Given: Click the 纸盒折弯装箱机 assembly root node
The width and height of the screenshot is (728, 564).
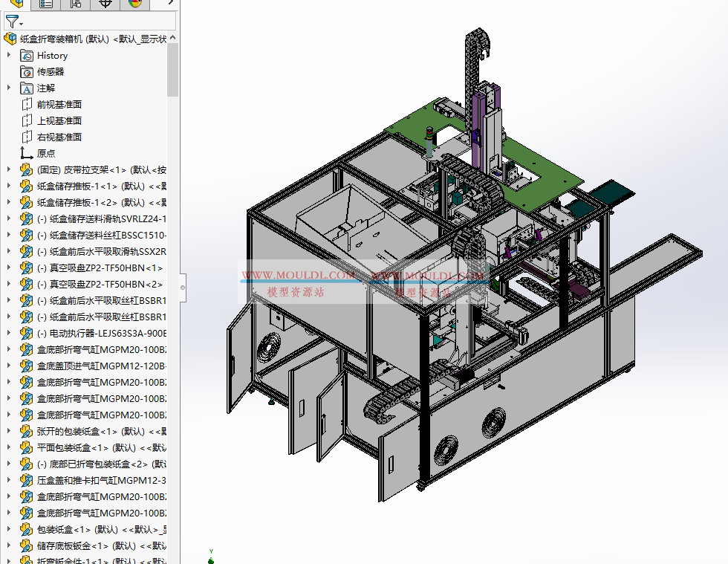Looking at the screenshot, I should tap(82, 39).
